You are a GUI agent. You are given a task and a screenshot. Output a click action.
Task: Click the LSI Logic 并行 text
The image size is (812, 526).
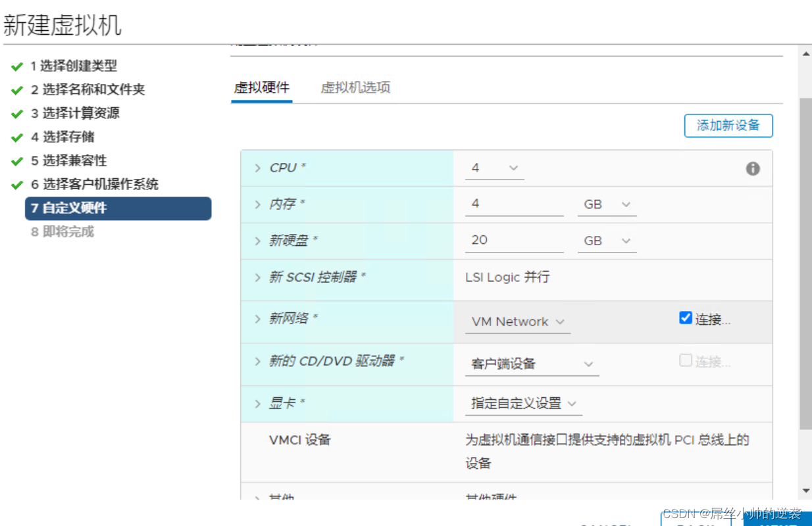(x=507, y=277)
